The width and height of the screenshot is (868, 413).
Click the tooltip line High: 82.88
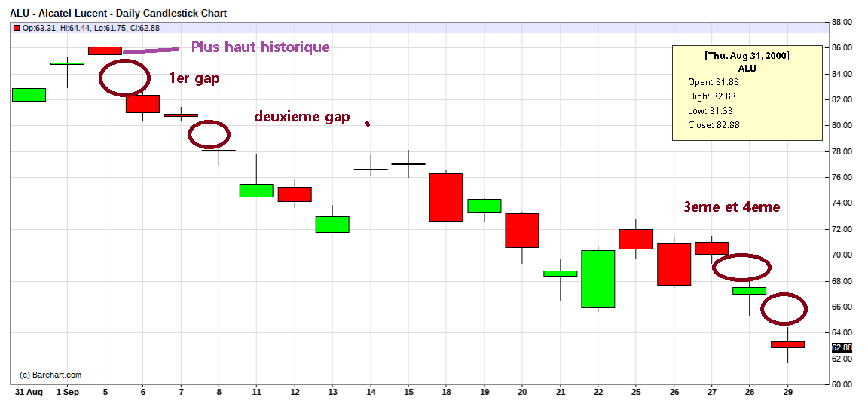[713, 96]
